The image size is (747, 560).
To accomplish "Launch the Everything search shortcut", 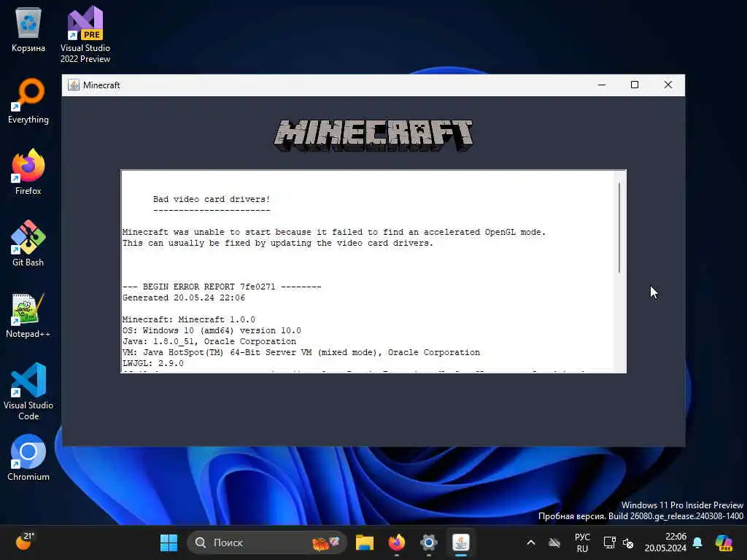I will 28,101.
